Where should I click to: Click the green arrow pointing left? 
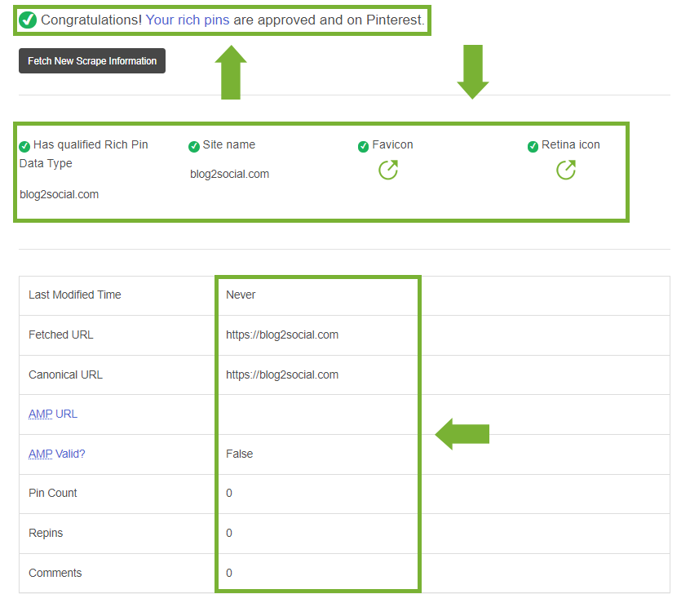(462, 434)
